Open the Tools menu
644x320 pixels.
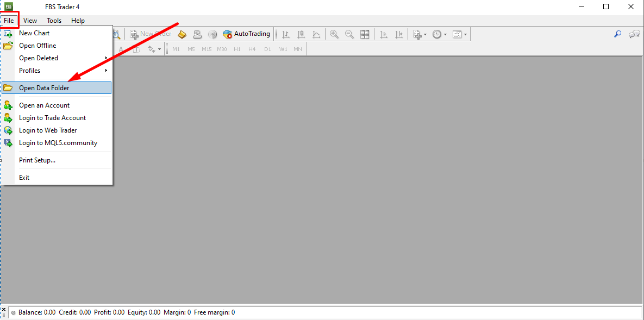(54, 21)
